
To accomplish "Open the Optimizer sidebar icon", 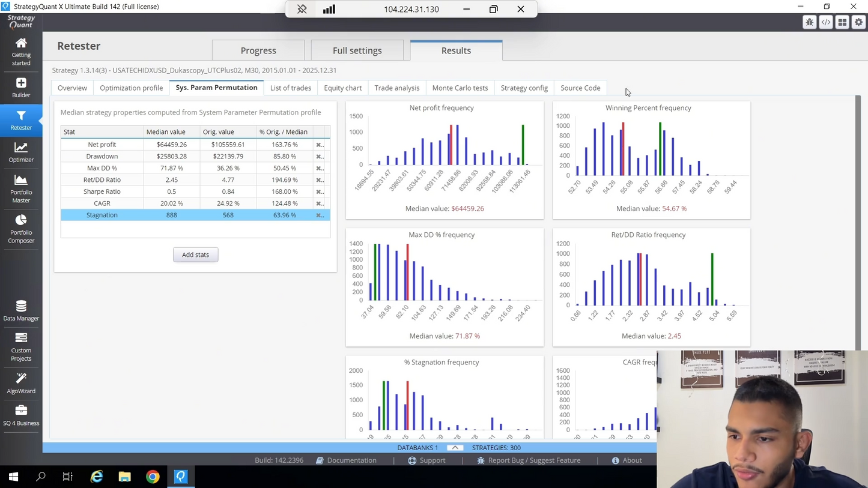I will tap(21, 152).
